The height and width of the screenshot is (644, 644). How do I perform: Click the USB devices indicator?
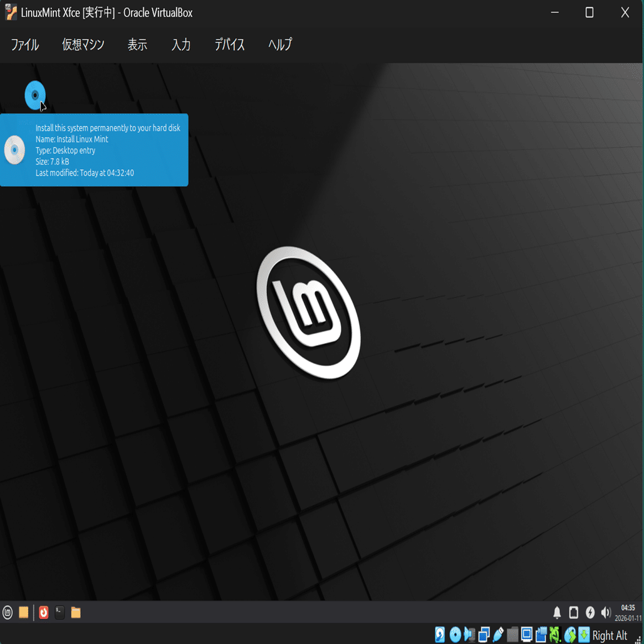(x=498, y=635)
